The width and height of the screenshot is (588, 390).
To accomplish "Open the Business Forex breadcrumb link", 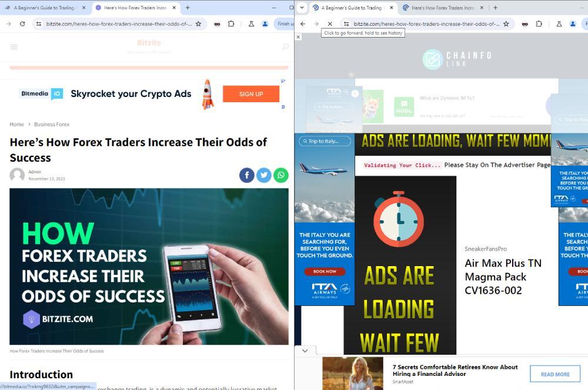I will click(52, 124).
